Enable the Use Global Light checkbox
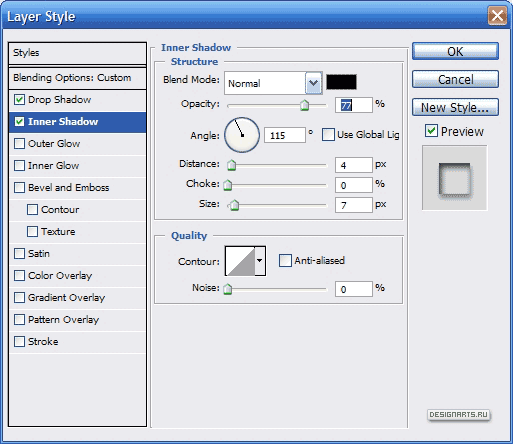The width and height of the screenshot is (513, 444). [328, 135]
